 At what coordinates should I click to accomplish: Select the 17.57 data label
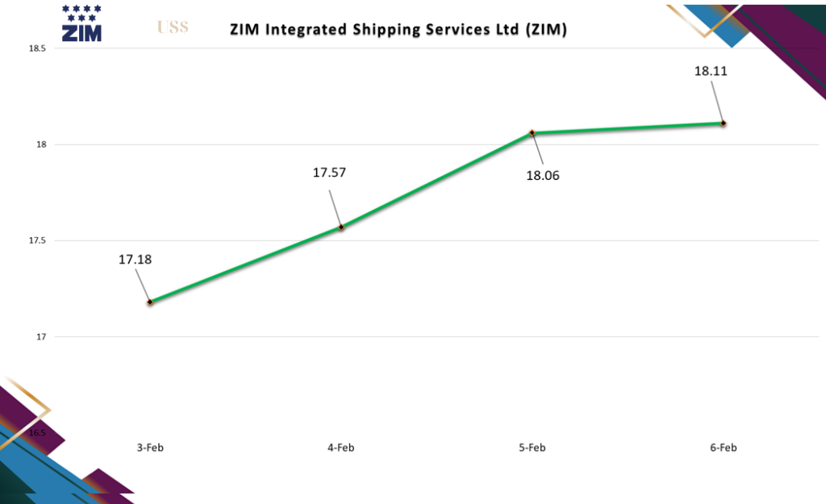329,172
